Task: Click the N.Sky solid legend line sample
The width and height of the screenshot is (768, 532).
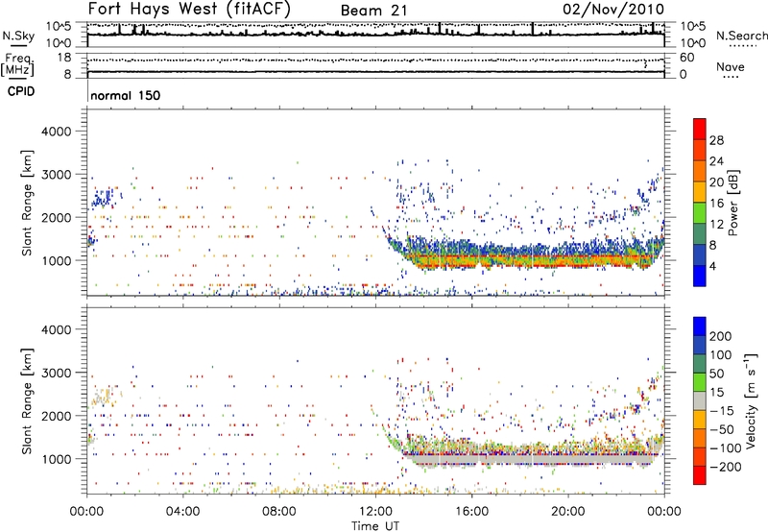Action: pos(18,45)
